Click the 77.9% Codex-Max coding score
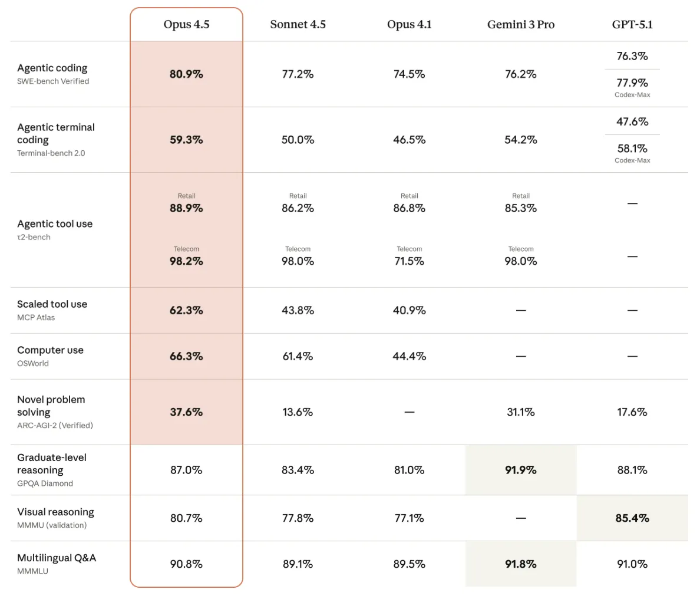 tap(632, 83)
